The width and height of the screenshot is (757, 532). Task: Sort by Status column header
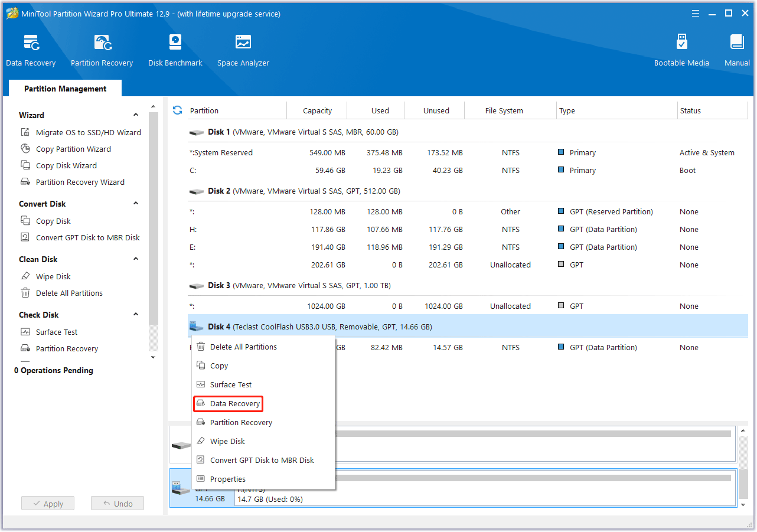click(713, 110)
